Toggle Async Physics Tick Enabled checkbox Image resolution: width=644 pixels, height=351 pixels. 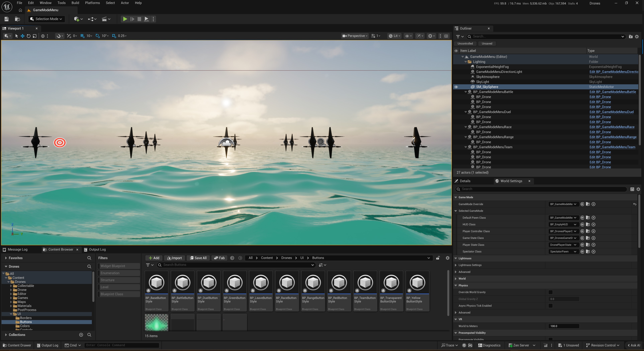point(550,306)
